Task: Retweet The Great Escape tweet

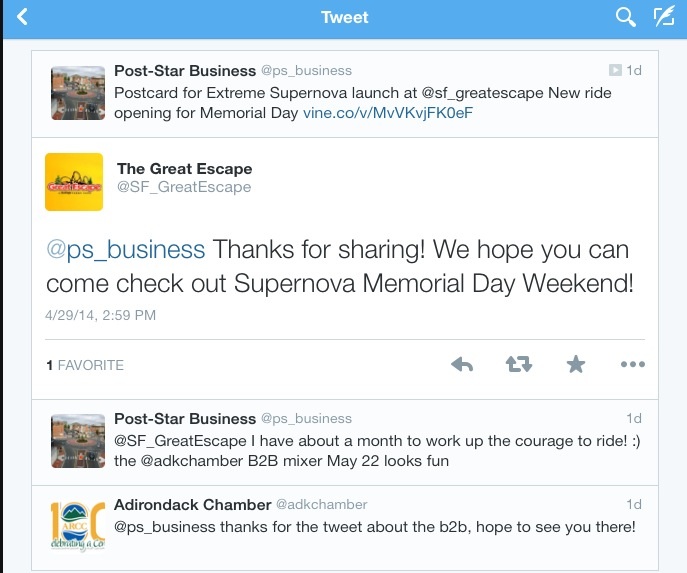Action: pos(519,365)
